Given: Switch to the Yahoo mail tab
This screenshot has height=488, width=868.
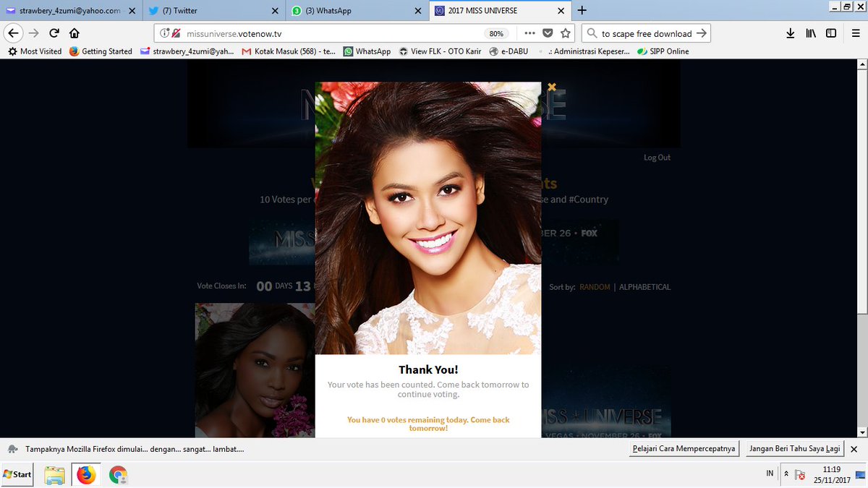Looking at the screenshot, I should coord(71,11).
